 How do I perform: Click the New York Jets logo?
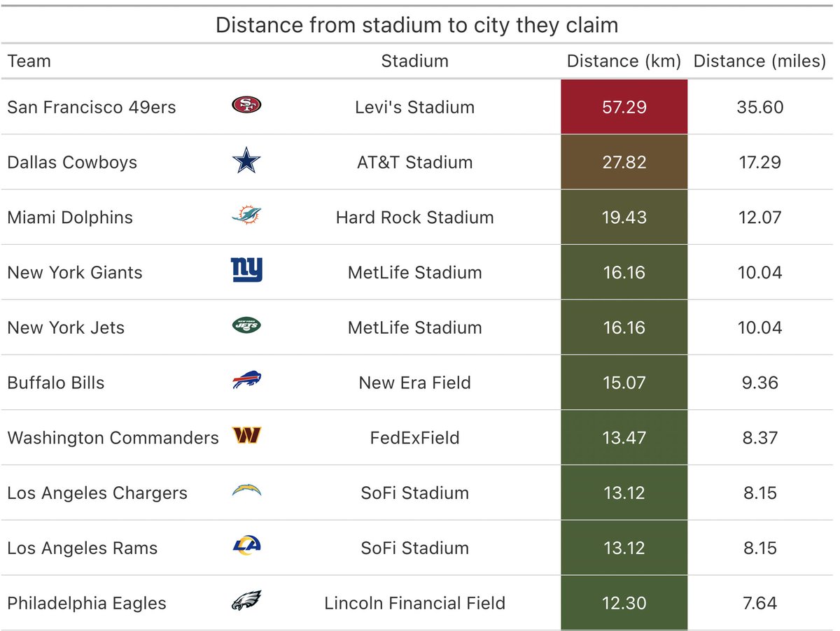pos(246,326)
